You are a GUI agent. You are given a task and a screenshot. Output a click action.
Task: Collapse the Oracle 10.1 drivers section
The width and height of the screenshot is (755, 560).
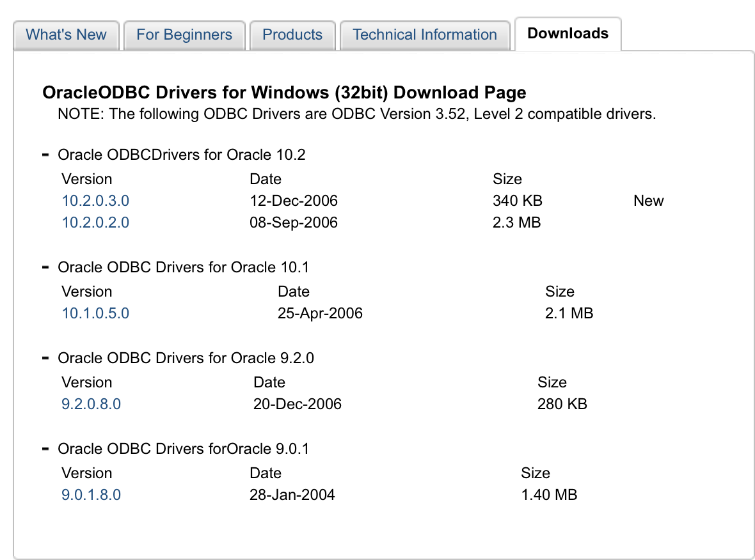45,267
